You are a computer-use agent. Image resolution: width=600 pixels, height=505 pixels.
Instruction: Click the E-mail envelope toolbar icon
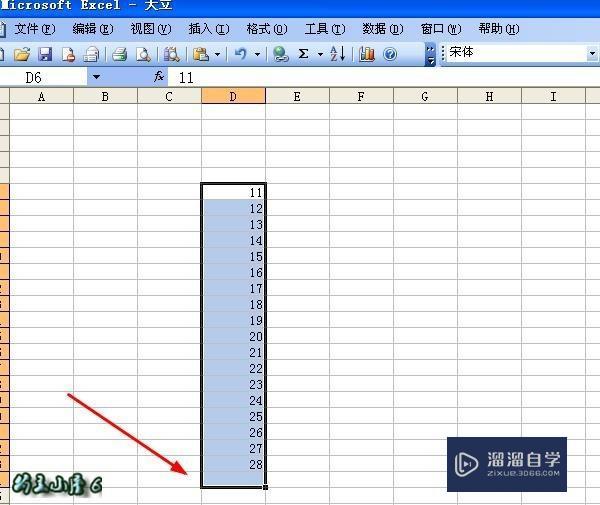click(x=91, y=54)
